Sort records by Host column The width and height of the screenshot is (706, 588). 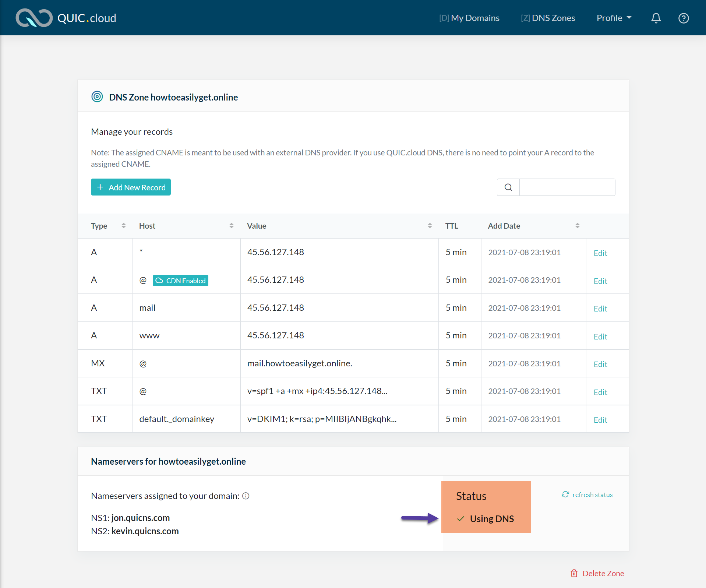click(232, 226)
